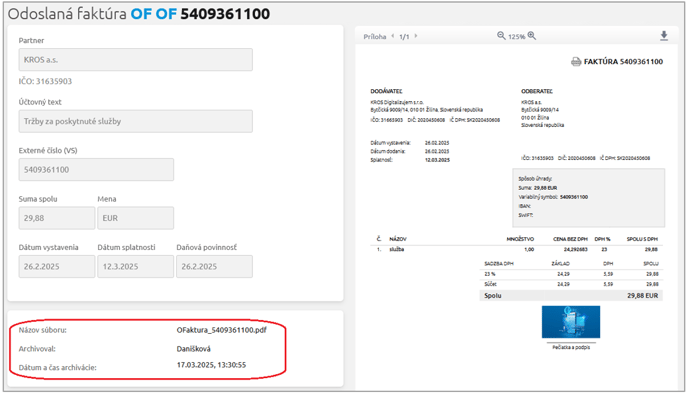Click the Dátum splatnosti field 12.3.2025

[x=136, y=266]
